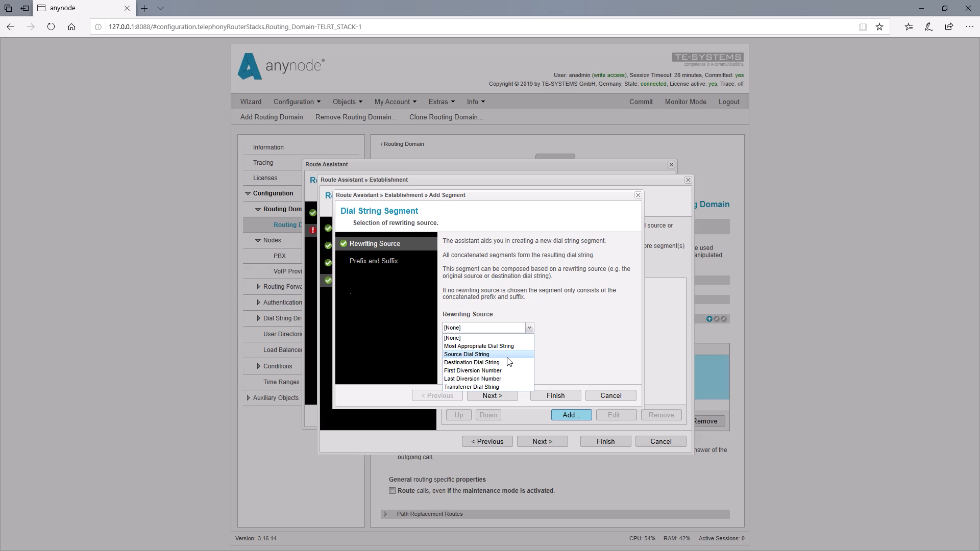The image size is (980, 551).
Task: Close the outermost Route Assistant dialog
Action: pos(671,165)
